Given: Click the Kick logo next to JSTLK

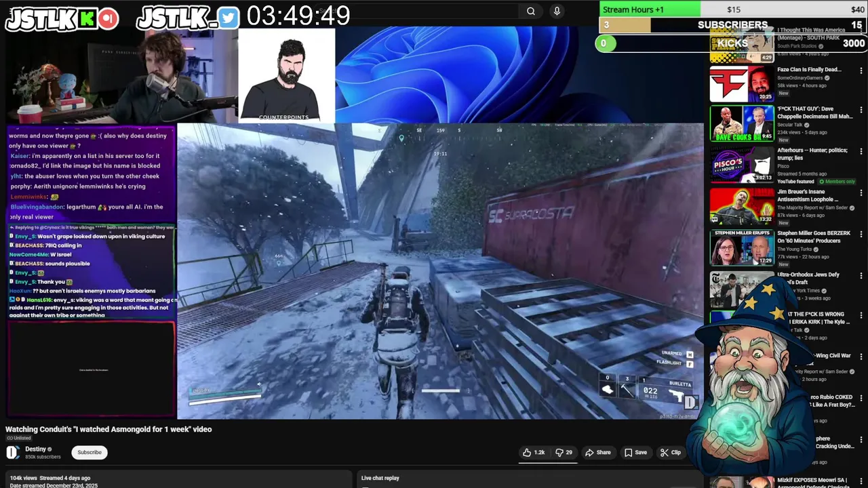Looking at the screenshot, I should [x=87, y=18].
